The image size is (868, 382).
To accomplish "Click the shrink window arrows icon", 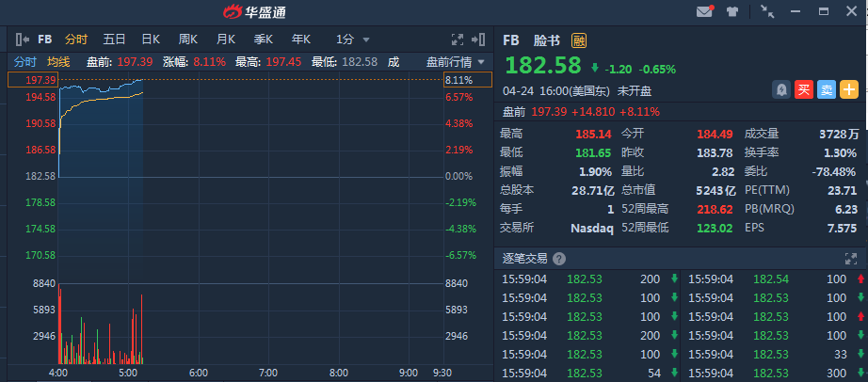I will (767, 12).
